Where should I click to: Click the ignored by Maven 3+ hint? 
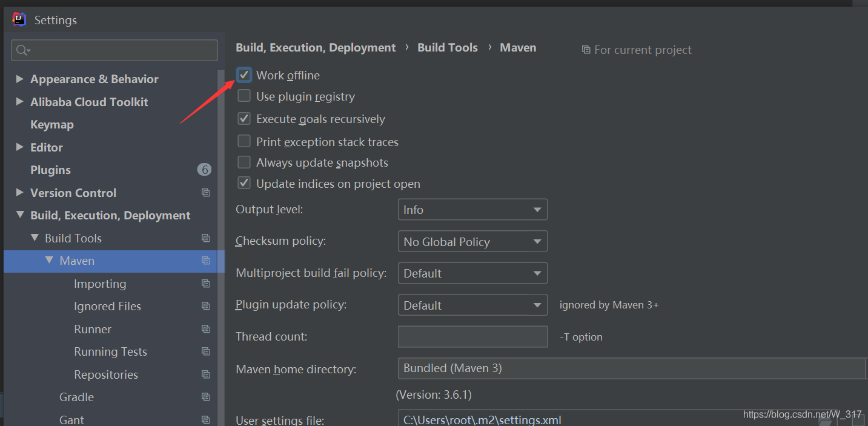(609, 305)
